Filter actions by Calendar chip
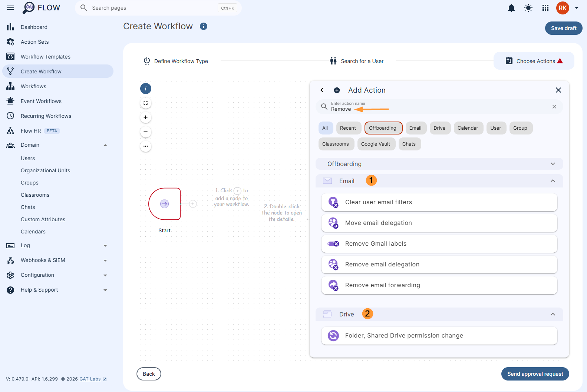 468,128
